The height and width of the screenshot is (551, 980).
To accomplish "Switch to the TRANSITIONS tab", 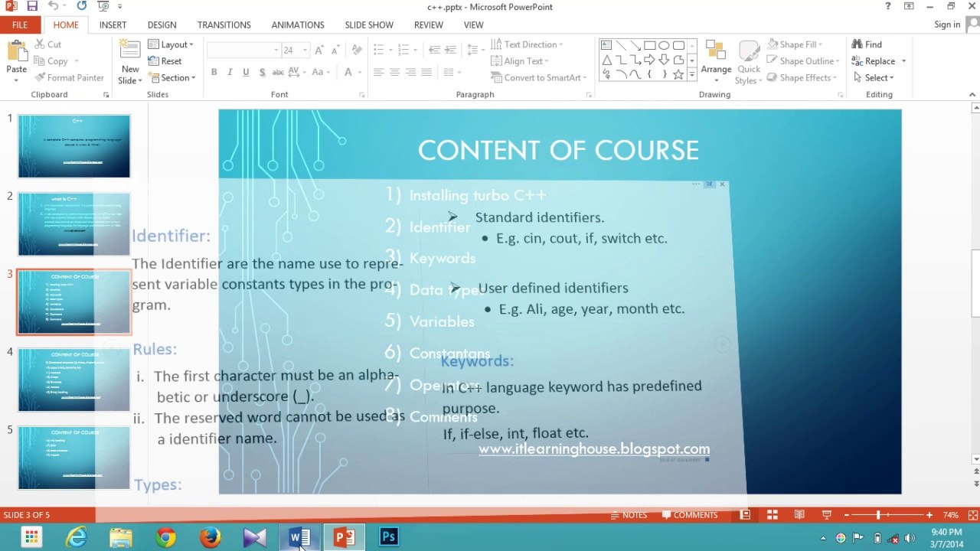I will [224, 24].
